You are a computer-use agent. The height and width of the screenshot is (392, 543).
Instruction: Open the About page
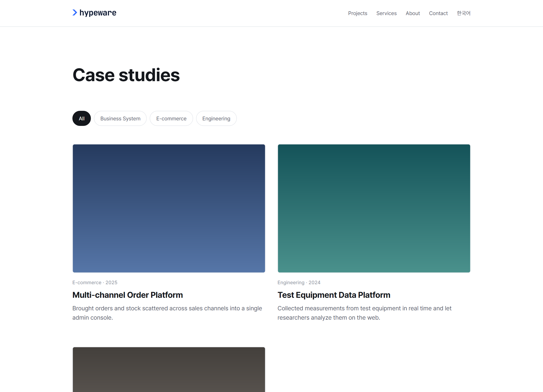pyautogui.click(x=413, y=13)
